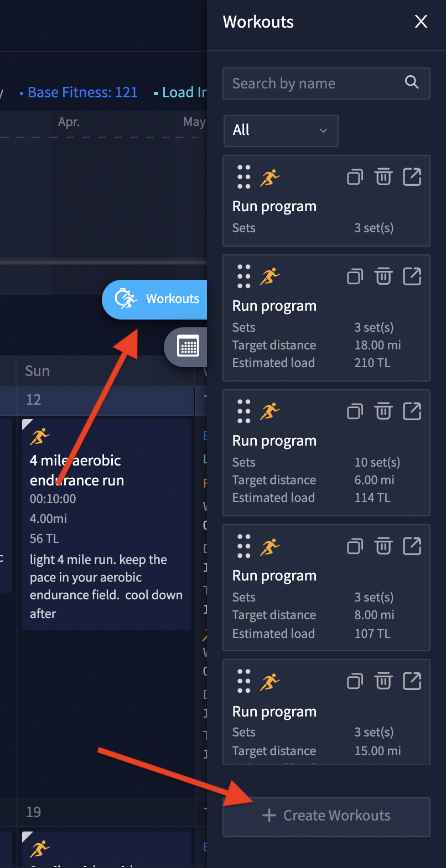The image size is (446, 868).
Task: Delete the first Run program workout
Action: tap(383, 177)
